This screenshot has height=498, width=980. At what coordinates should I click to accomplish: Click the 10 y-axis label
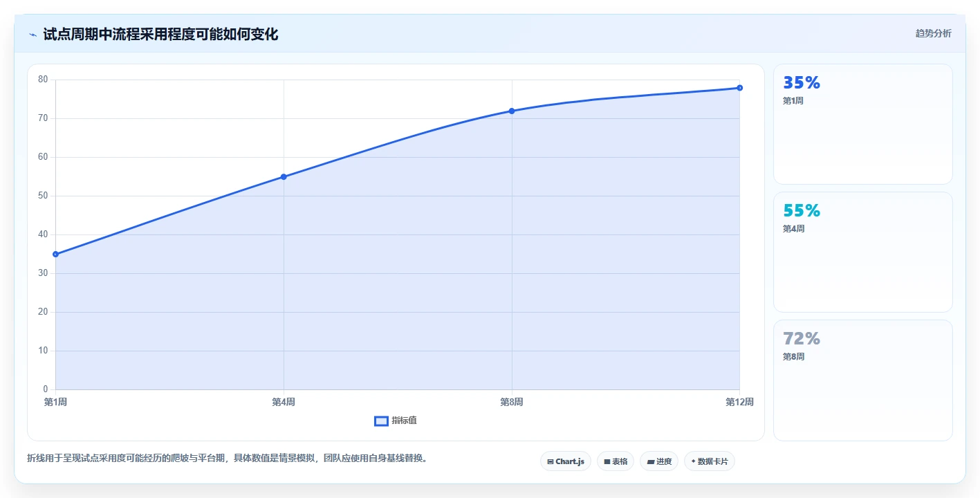click(43, 351)
